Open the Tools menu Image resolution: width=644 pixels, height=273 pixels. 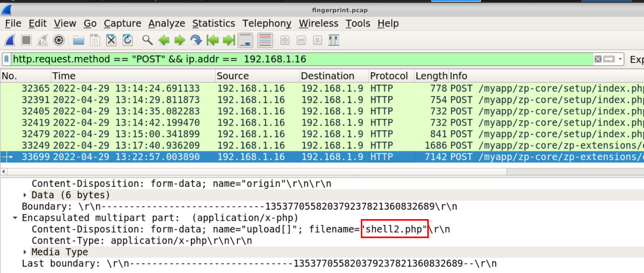tap(358, 23)
